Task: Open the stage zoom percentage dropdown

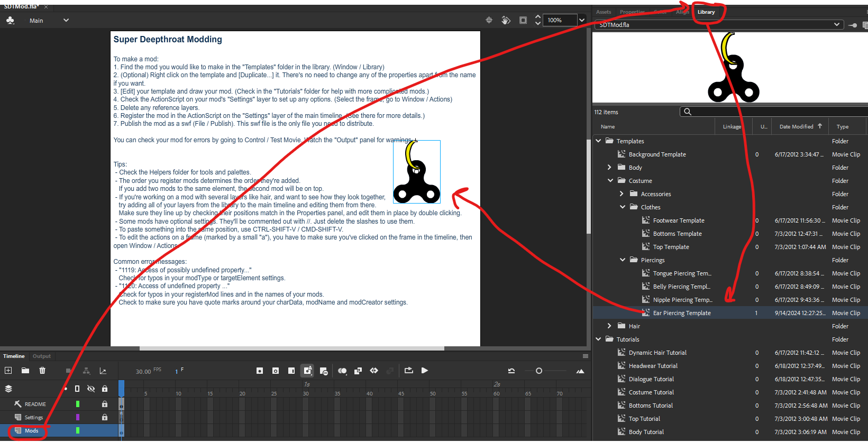Action: coord(582,20)
